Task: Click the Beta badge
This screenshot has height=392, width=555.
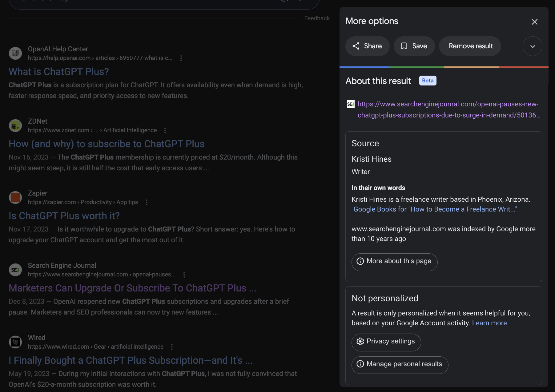Action: [428, 81]
